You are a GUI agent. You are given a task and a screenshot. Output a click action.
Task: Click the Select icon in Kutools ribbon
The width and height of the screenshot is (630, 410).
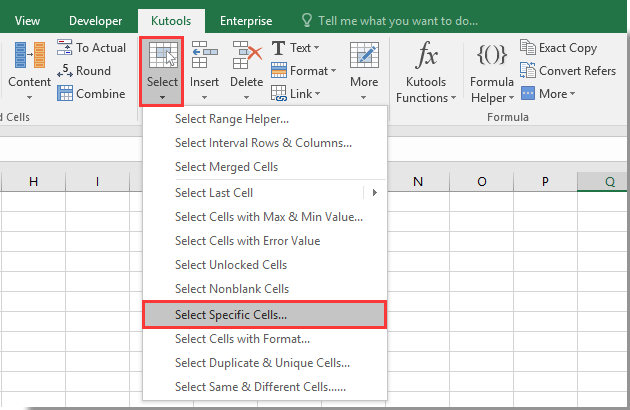[x=161, y=56]
